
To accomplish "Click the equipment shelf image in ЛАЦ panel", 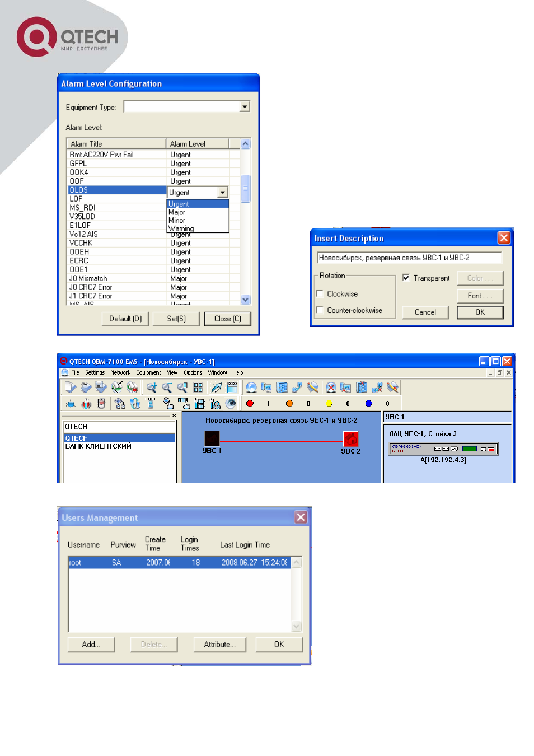I will 443,449.
